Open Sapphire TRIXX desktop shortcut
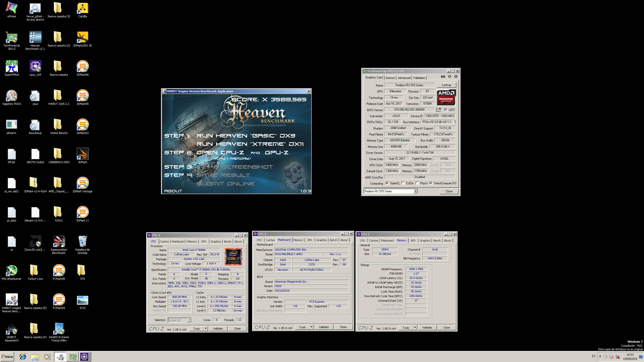Image resolution: width=644 pixels, height=362 pixels. click(12, 97)
